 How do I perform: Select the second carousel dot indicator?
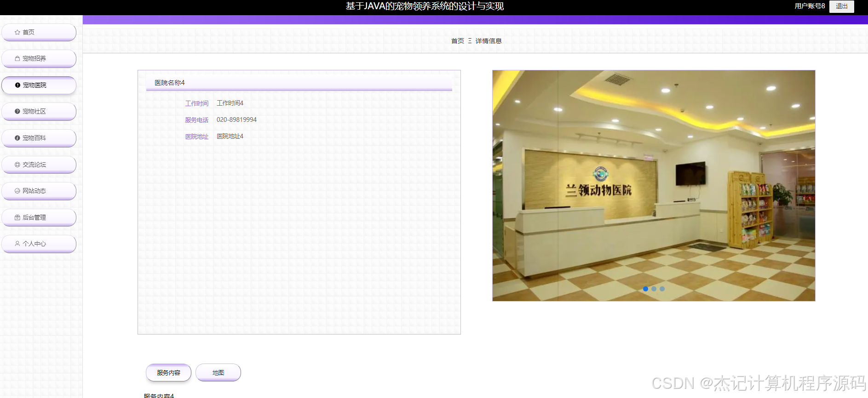click(x=654, y=289)
